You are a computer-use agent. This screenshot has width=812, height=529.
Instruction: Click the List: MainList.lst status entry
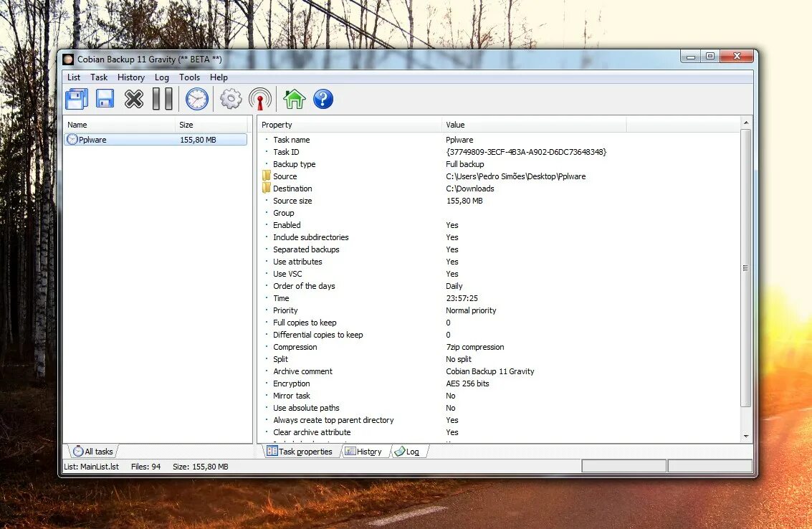point(91,467)
